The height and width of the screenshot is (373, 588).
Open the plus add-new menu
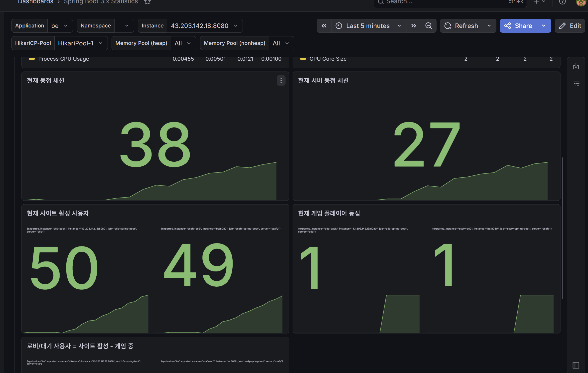click(x=539, y=2)
